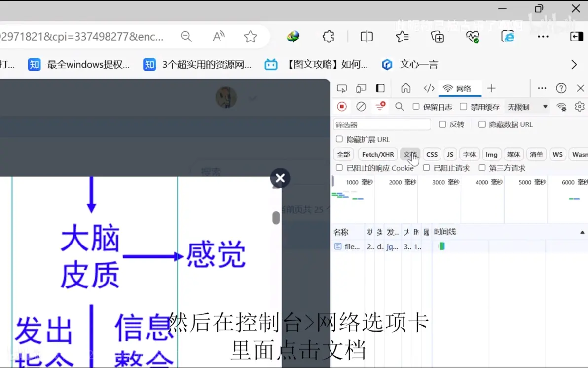Click the address bar URL text

click(x=82, y=37)
